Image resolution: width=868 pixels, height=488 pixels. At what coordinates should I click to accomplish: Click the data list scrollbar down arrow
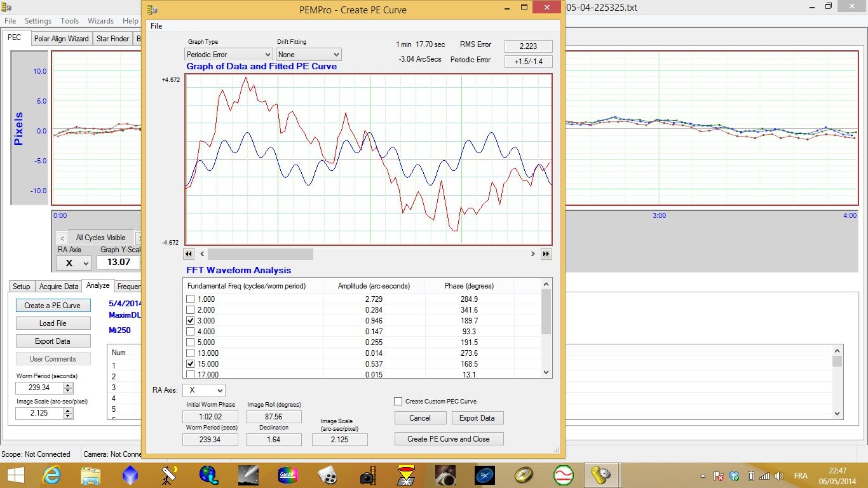click(x=837, y=413)
